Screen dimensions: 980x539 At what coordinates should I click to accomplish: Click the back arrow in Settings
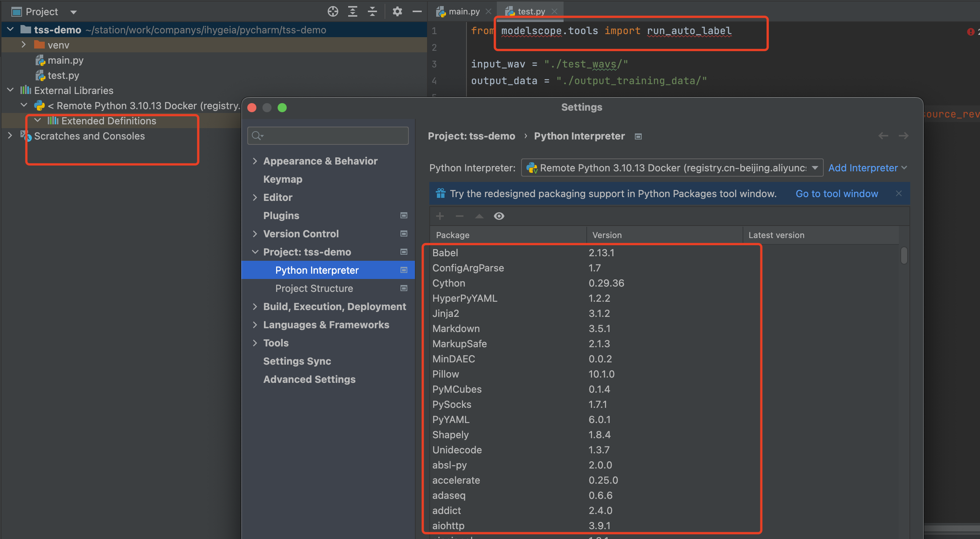(883, 136)
